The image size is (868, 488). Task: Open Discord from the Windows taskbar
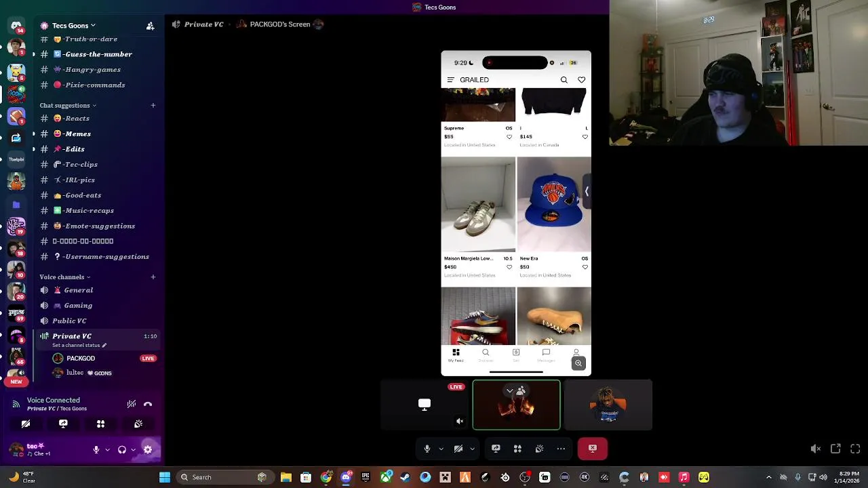tap(346, 477)
